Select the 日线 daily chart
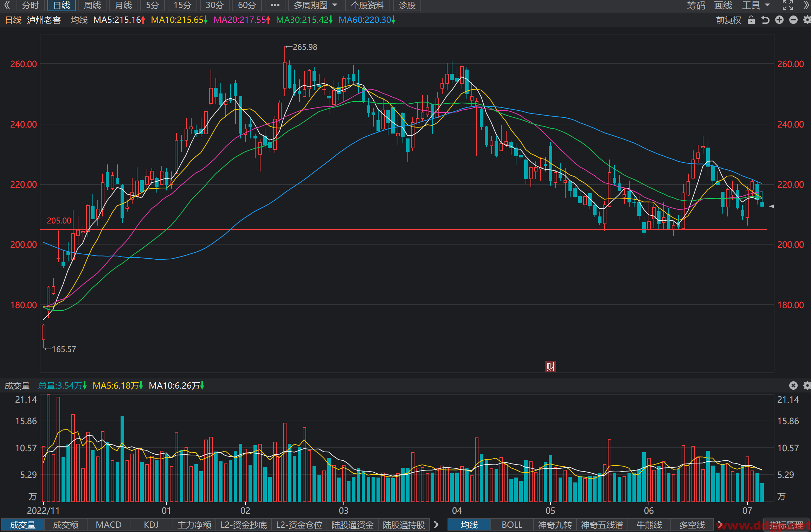 [x=62, y=5]
